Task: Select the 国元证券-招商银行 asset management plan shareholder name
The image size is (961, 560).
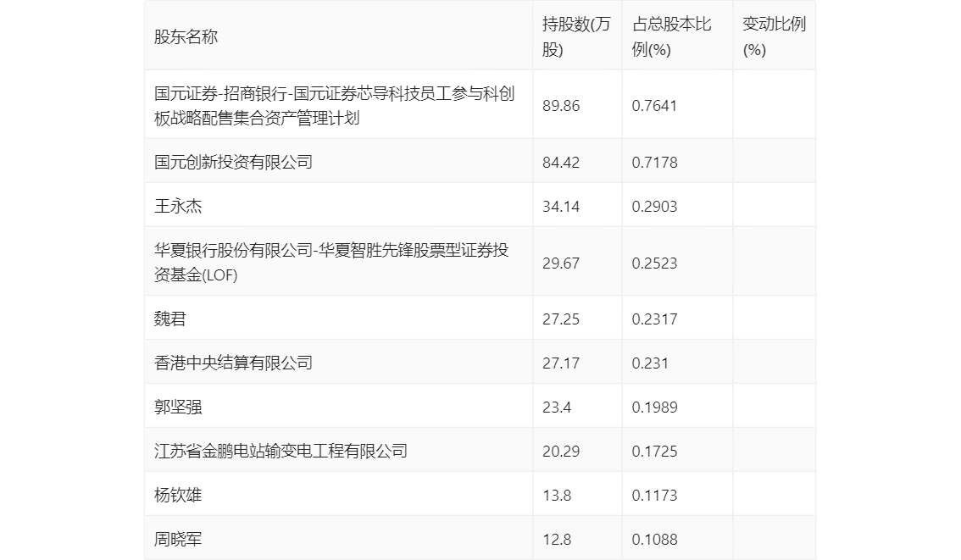Action: point(334,105)
